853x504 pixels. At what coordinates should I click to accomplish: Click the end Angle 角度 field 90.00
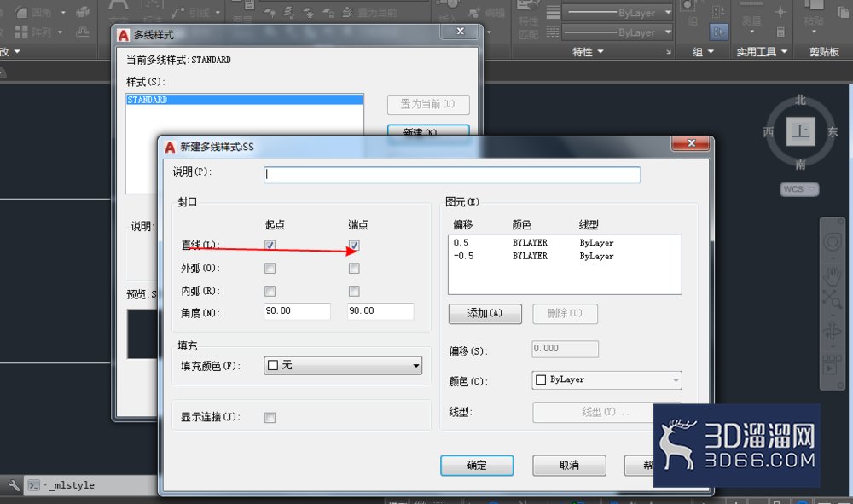380,311
